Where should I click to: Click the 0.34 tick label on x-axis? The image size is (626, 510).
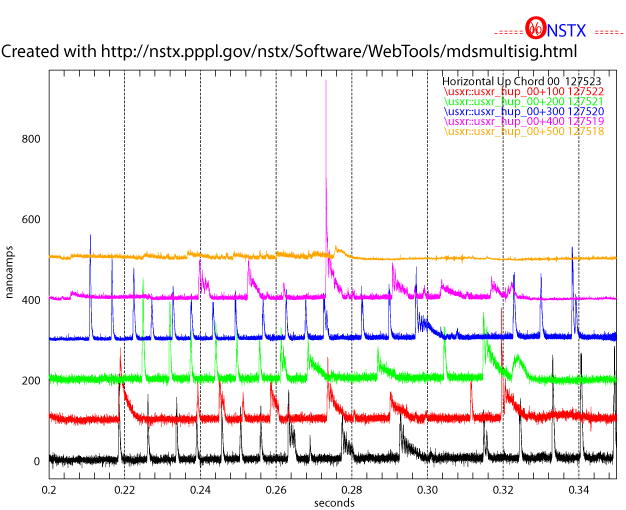pyautogui.click(x=579, y=490)
